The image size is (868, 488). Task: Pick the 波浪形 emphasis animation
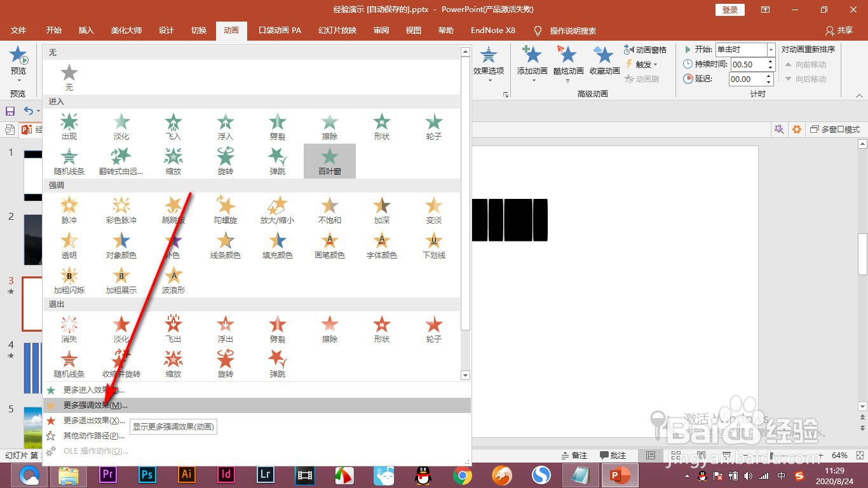pyautogui.click(x=173, y=280)
